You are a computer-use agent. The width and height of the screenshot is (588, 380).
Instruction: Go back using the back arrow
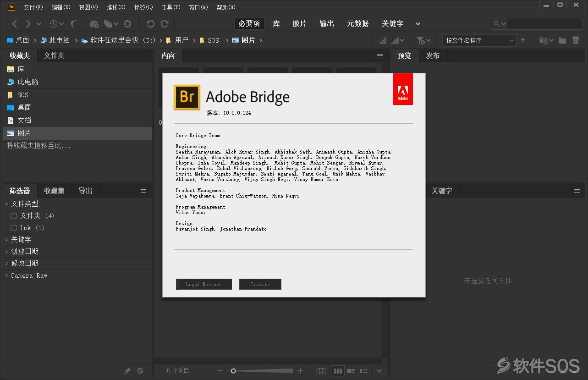coord(15,24)
